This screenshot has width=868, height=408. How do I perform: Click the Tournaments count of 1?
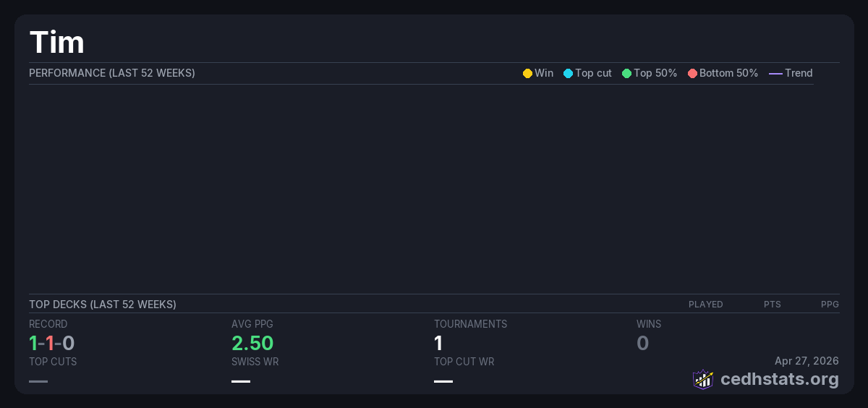(438, 343)
